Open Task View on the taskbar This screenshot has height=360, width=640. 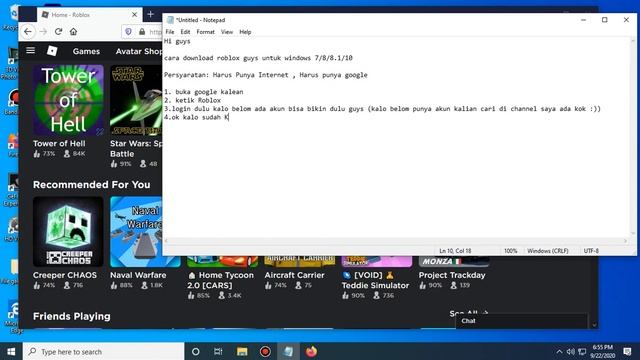(218, 351)
